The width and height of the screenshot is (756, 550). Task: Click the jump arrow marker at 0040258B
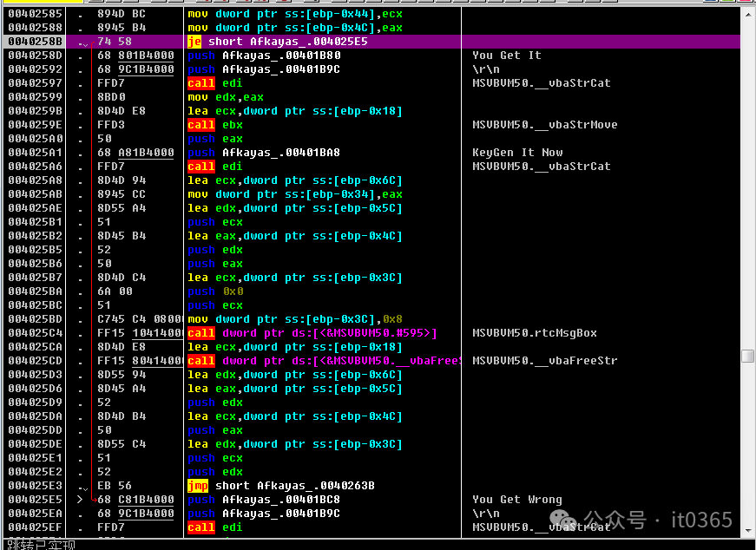[x=82, y=43]
